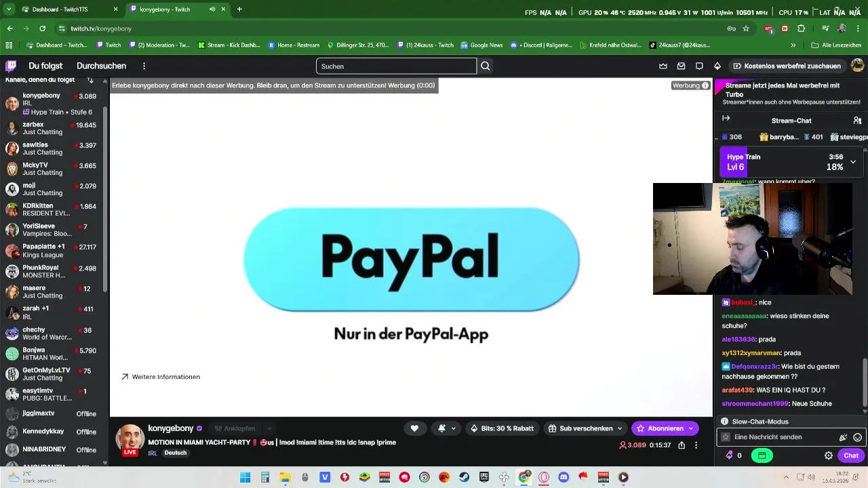Click the Bits: 30 % Rabatt button
Image resolution: width=868 pixels, height=488 pixels.
pyautogui.click(x=502, y=428)
